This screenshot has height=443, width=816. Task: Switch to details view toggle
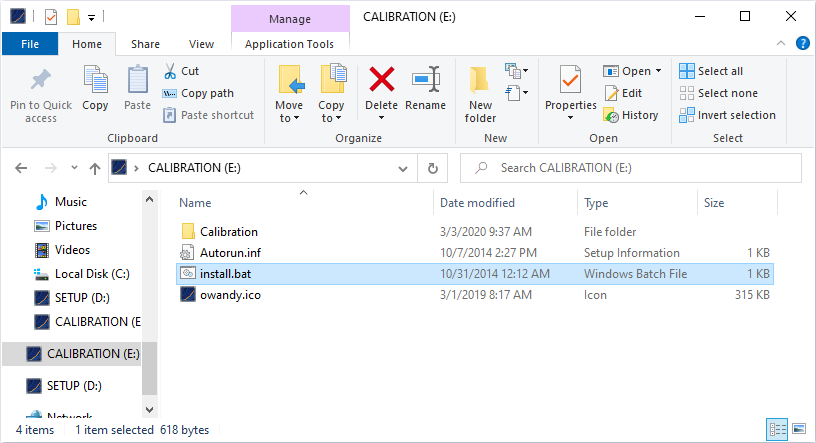(778, 430)
